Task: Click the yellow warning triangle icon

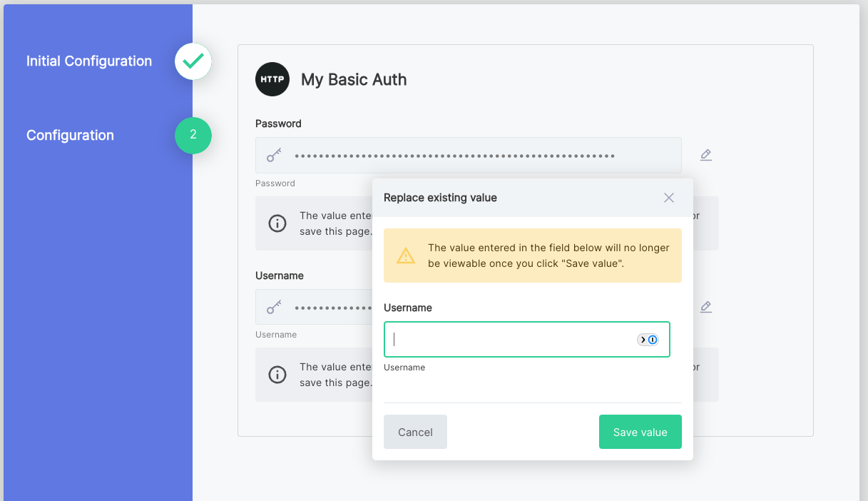Action: click(406, 255)
